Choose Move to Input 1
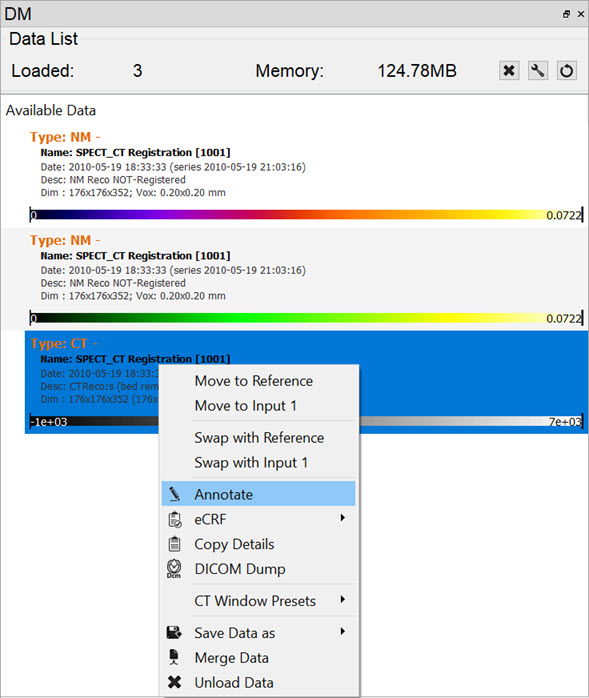This screenshot has height=698, width=589. [x=259, y=406]
